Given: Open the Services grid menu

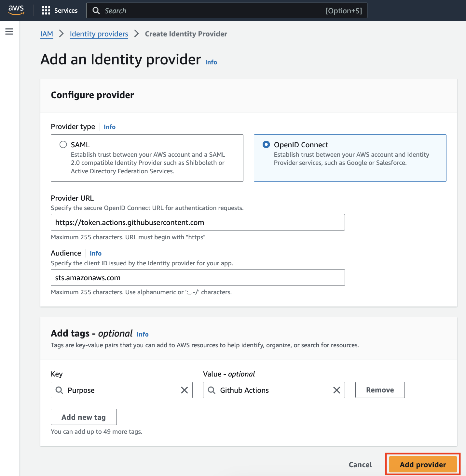Looking at the screenshot, I should click(46, 10).
